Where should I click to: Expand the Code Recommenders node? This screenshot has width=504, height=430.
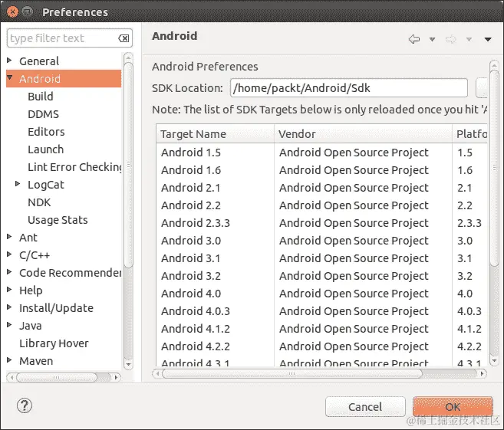click(9, 272)
